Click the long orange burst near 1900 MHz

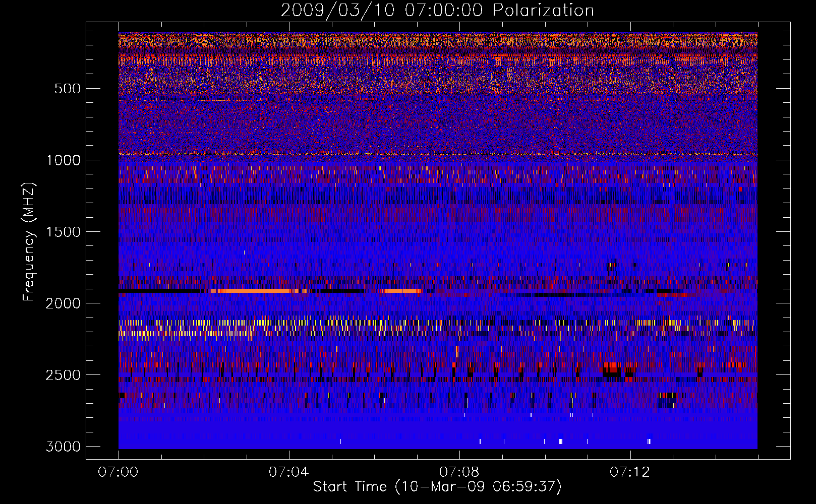255,291
